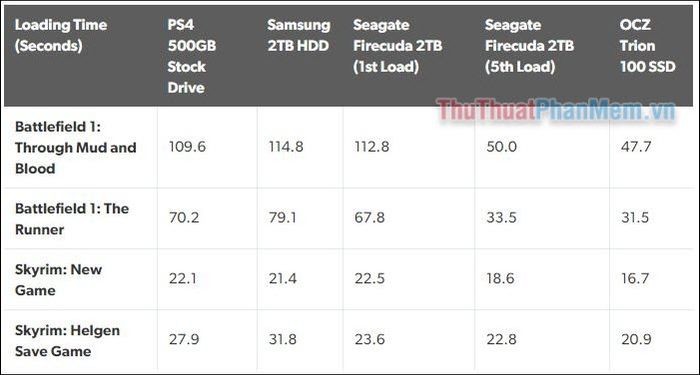Image resolution: width=700 pixels, height=375 pixels.
Task: Click the Battlefield 1: The Runner label
Action: [71, 219]
